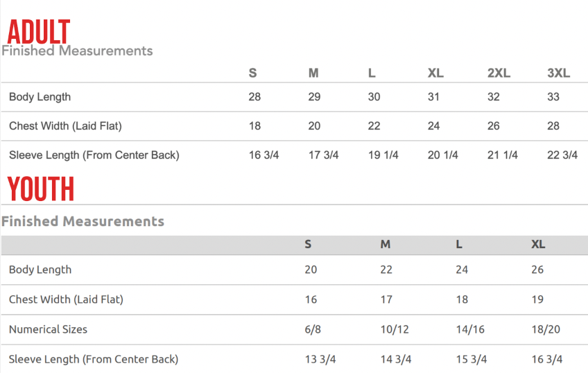Viewport: 588px width, 373px height.
Task: Select the adult 3XL column header
Action: [558, 73]
